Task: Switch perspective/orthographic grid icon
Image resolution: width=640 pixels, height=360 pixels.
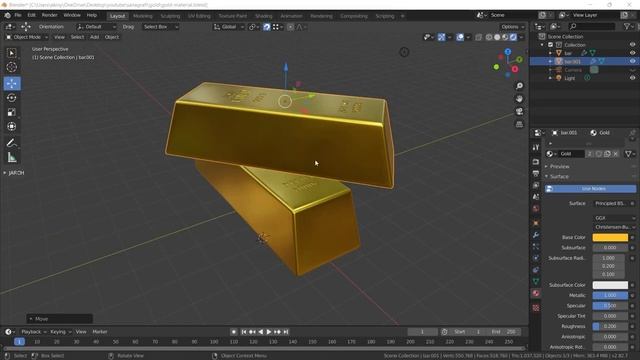Action: [x=519, y=124]
